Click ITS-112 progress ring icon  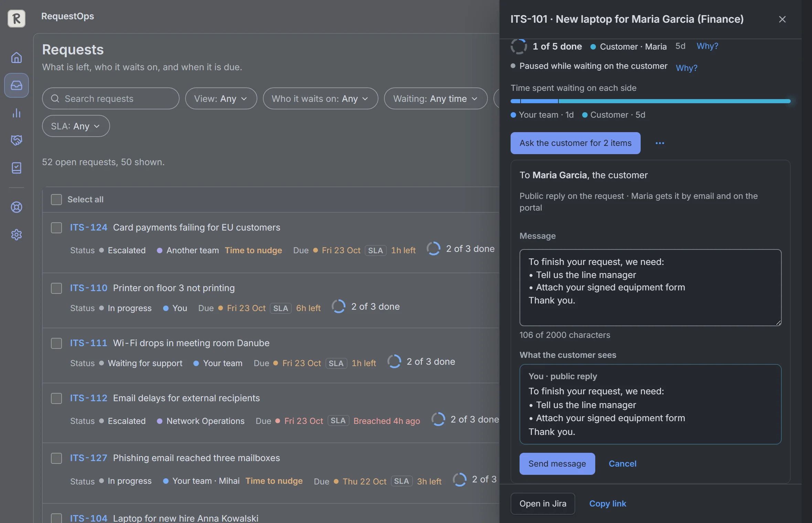[x=438, y=419]
